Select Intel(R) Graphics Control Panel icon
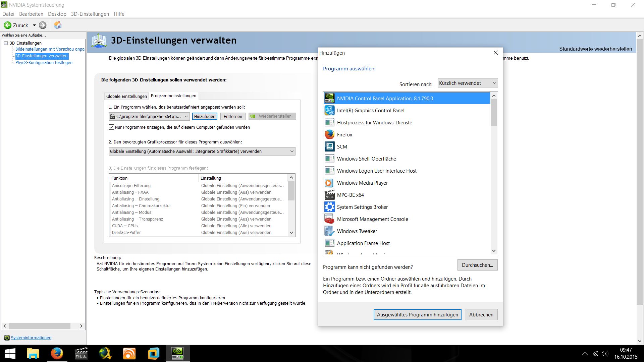Image resolution: width=644 pixels, height=362 pixels. tap(329, 111)
